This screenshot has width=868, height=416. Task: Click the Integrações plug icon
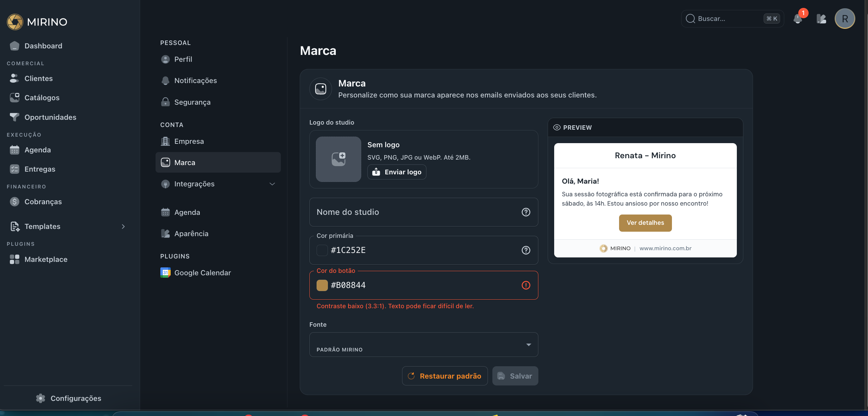pos(165,184)
